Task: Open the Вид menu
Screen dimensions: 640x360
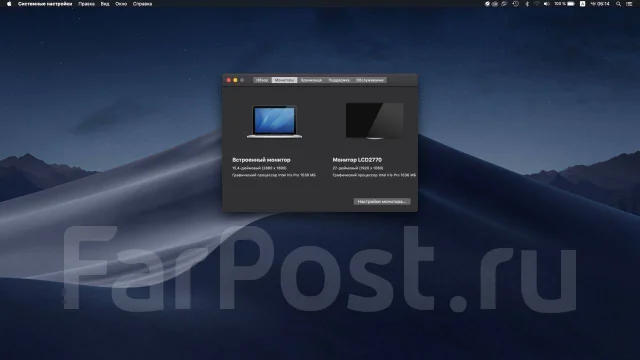Action: click(x=105, y=4)
